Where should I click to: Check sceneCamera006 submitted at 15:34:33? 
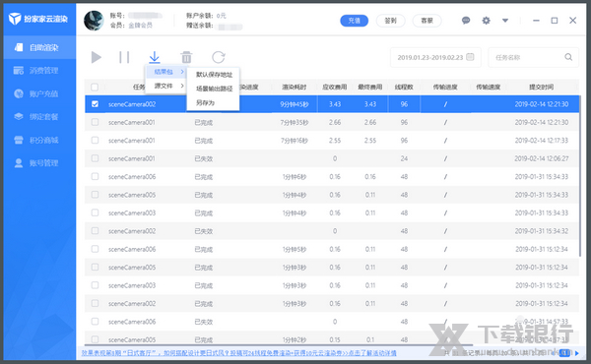point(95,176)
